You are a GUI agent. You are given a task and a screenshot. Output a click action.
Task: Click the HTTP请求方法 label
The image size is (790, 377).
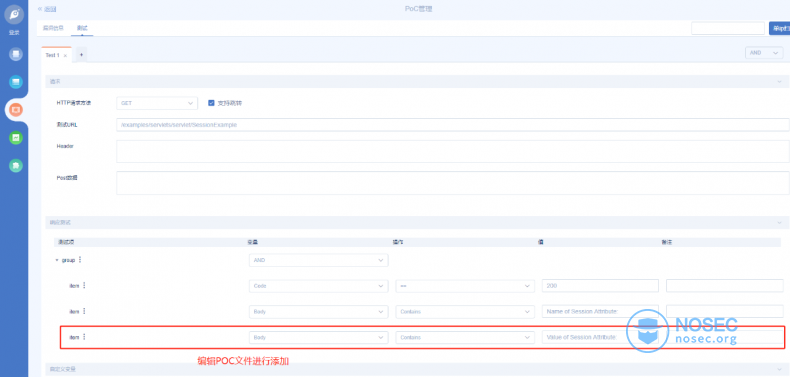(74, 103)
